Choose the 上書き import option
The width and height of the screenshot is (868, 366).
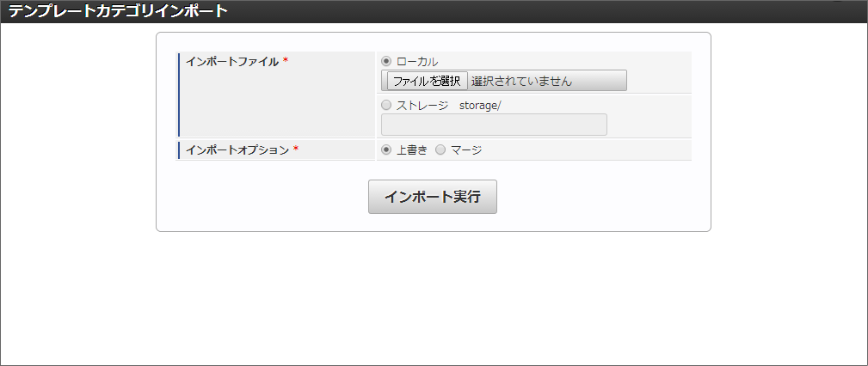386,149
